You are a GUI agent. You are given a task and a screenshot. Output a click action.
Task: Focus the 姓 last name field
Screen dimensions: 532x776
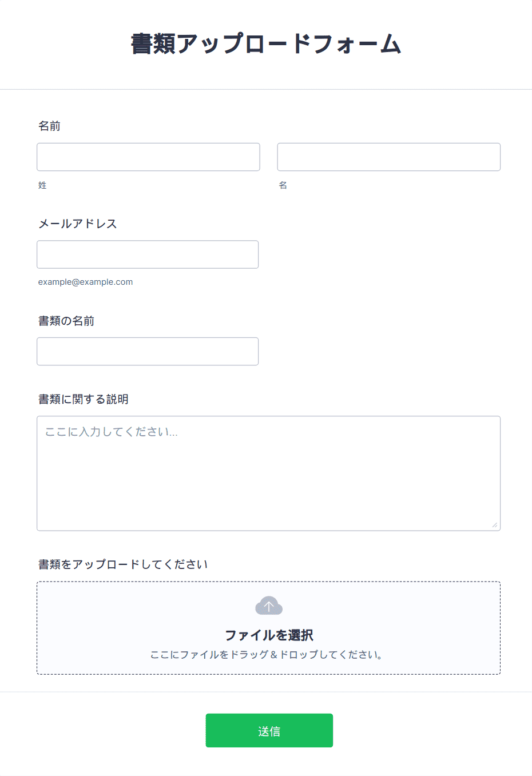click(x=148, y=157)
